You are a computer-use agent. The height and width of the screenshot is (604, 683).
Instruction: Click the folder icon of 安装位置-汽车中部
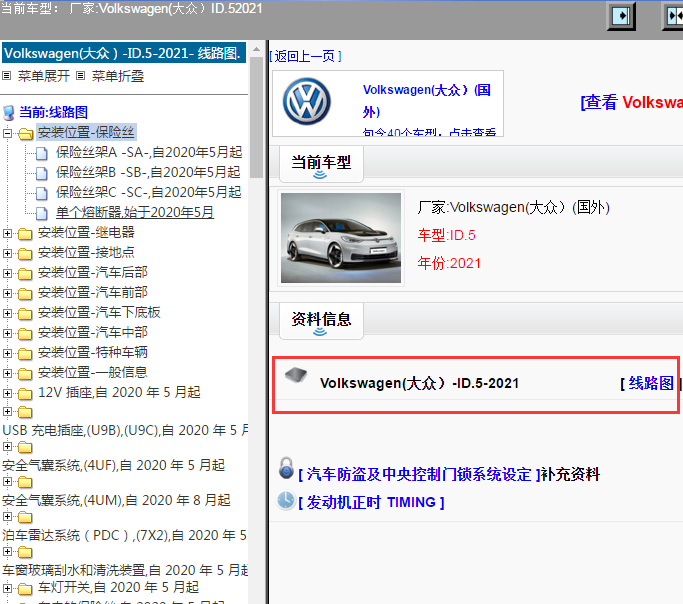[25, 334]
